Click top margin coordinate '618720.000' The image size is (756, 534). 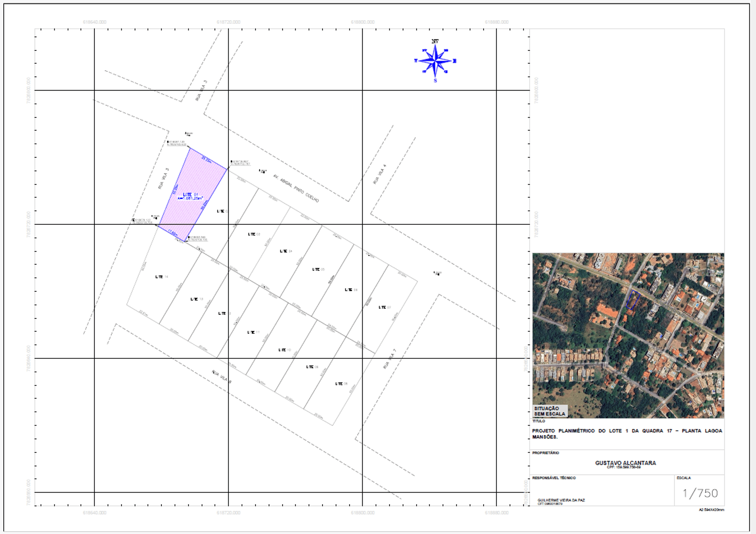(228, 22)
